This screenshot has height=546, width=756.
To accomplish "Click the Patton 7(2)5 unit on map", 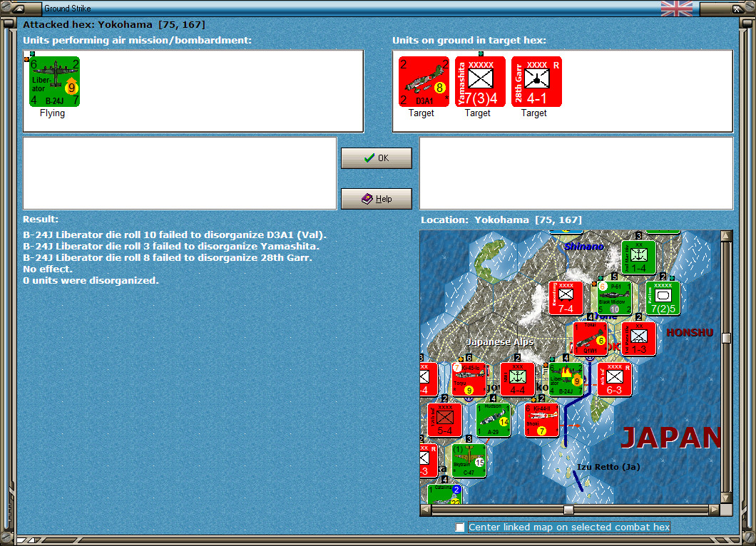I will pos(663,298).
